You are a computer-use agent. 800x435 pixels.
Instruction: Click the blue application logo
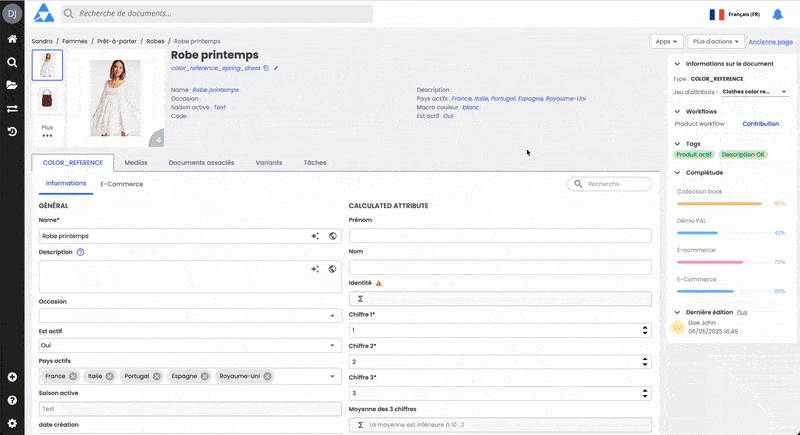[x=44, y=13]
